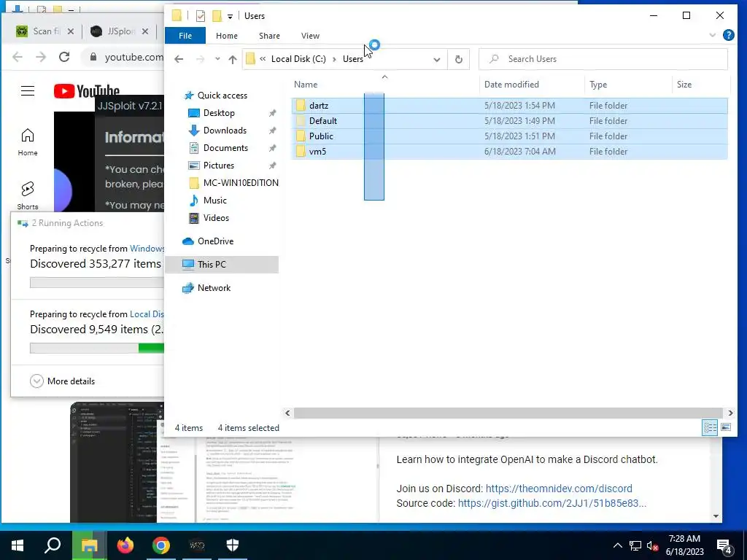The width and height of the screenshot is (747, 560).
Task: Open the muted volume tray icon
Action: [x=653, y=545]
